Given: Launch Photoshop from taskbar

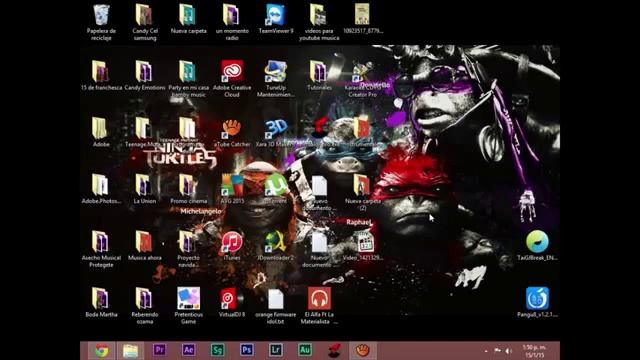Looking at the screenshot, I should tap(246, 350).
